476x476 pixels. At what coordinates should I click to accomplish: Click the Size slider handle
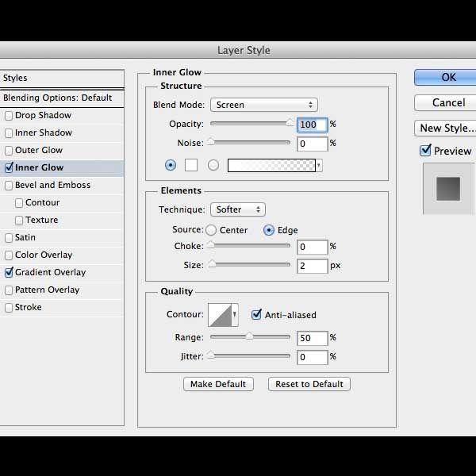tap(212, 264)
